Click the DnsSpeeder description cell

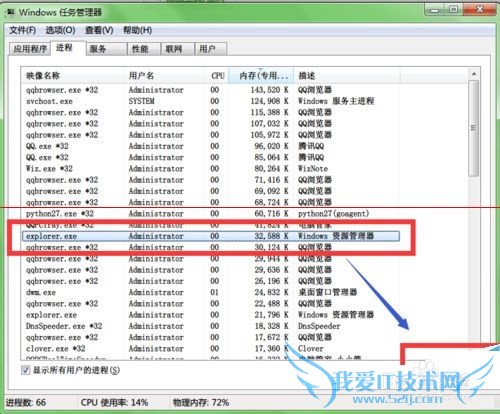pyautogui.click(x=319, y=326)
